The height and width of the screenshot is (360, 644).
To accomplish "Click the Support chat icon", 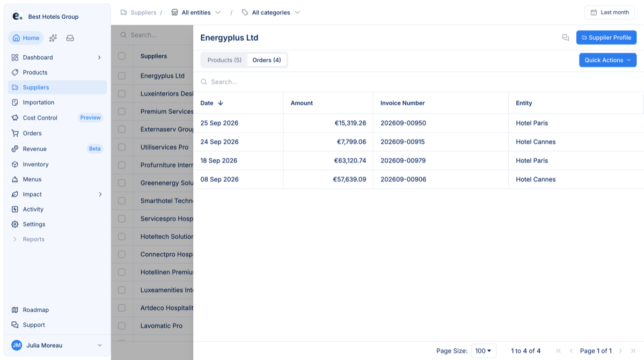I will (15, 325).
